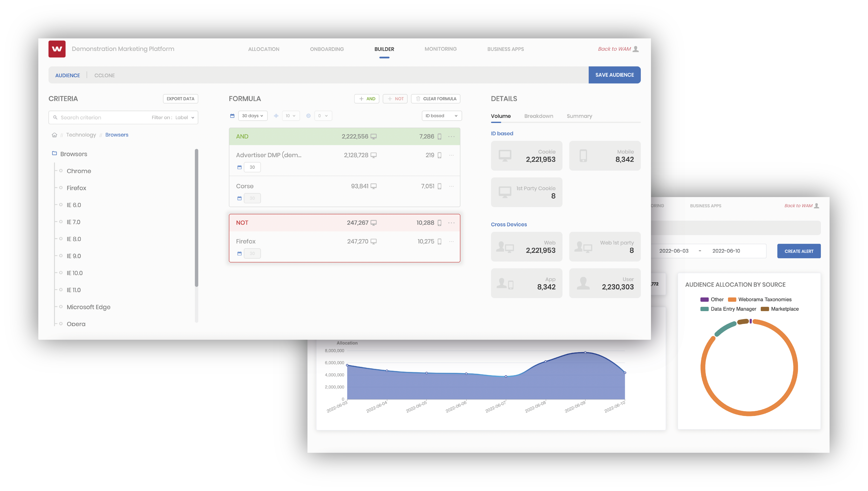
Task: Open the NOT group three-dots menu
Action: pos(451,223)
